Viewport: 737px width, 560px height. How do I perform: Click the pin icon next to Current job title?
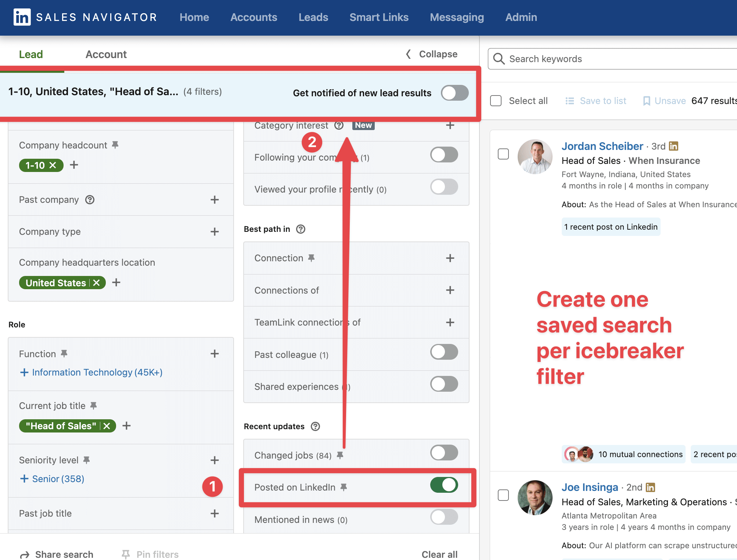[x=93, y=406]
